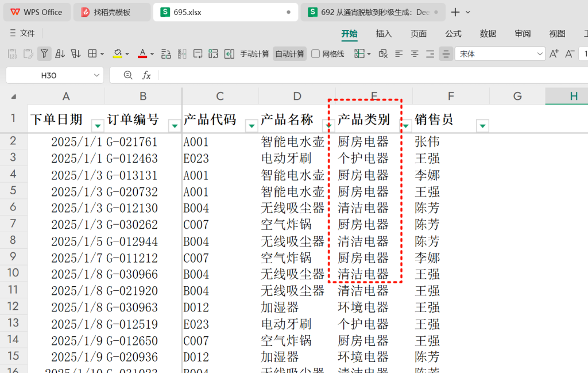Switch to the 692 document tab
Screen dimensions: 588x373
tap(373, 12)
